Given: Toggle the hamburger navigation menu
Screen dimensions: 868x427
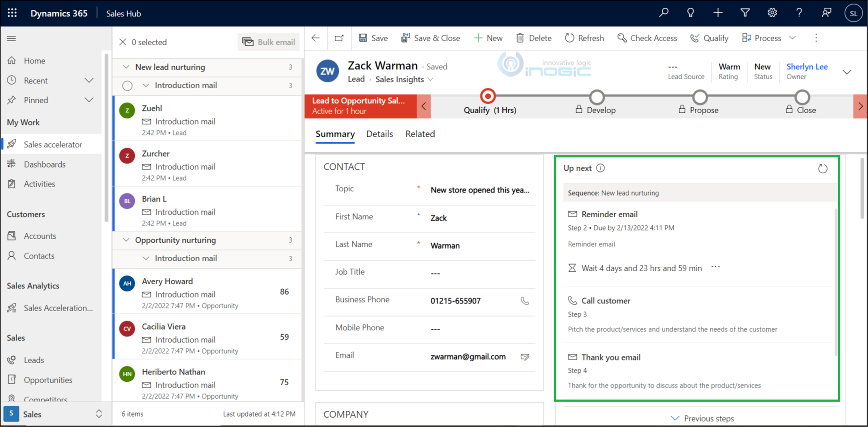Looking at the screenshot, I should 11,38.
